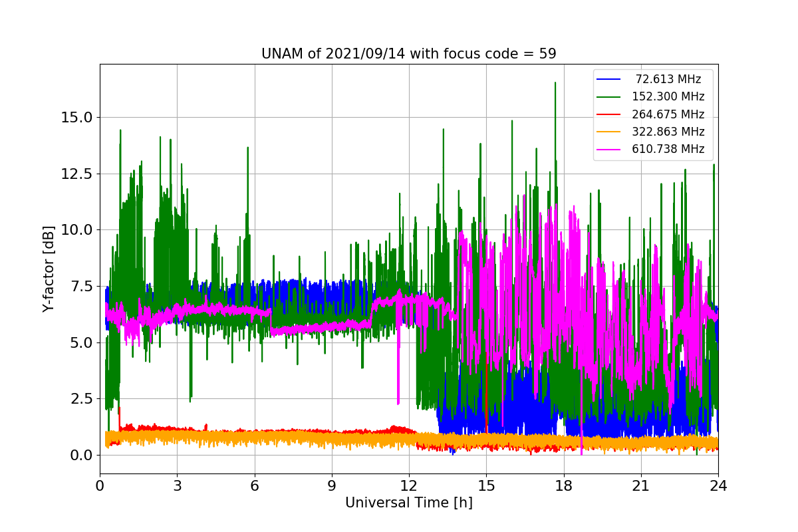Viewport: 798px width, 532px height.
Task: Click the 'Y-factor [dB]' axis label
Action: point(48,269)
